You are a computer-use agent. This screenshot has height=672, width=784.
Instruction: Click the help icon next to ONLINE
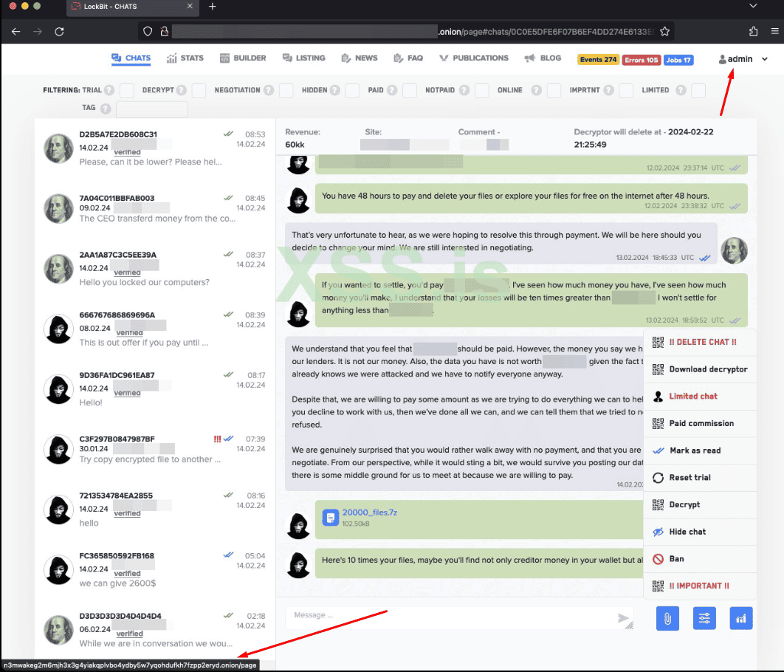coord(536,90)
